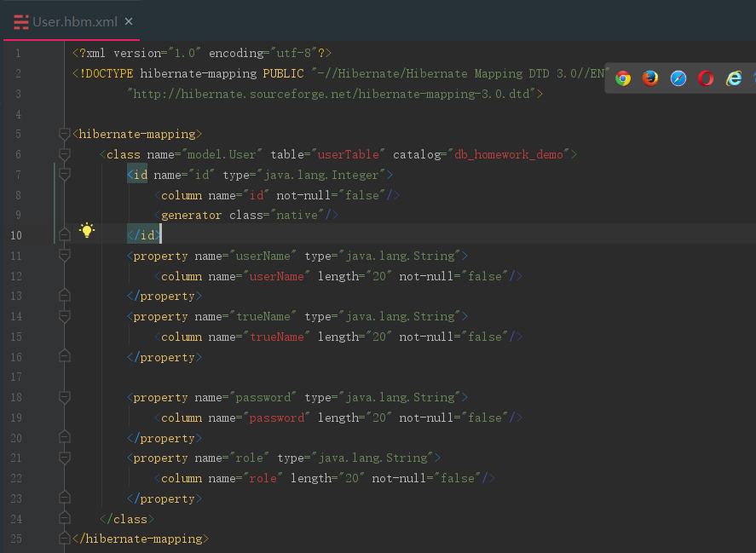Click the "db_homework_demo" catalog value
This screenshot has height=553, width=756.
click(x=509, y=154)
